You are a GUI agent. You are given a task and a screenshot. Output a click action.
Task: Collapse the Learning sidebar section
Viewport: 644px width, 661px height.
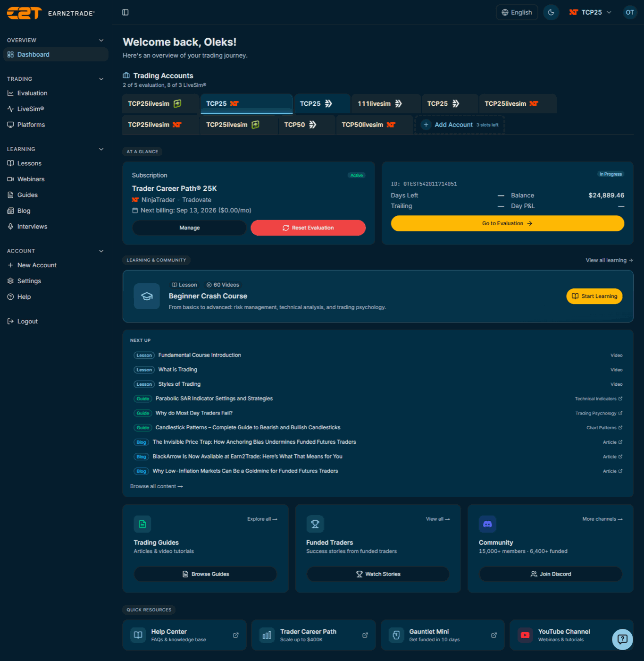55,149
